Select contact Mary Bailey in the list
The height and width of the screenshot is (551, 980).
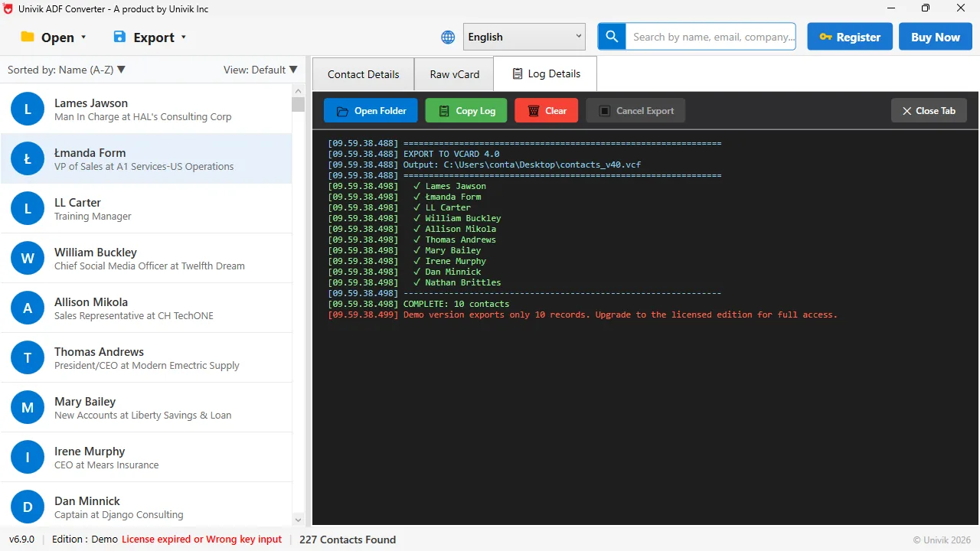[x=145, y=407]
